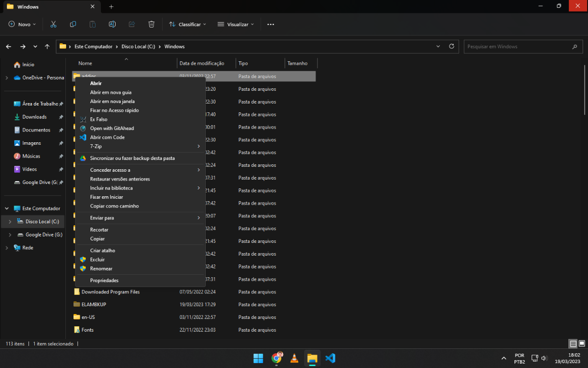The image size is (588, 368).
Task: Click the Pesquisar em Windows search field
Action: [x=517, y=47]
